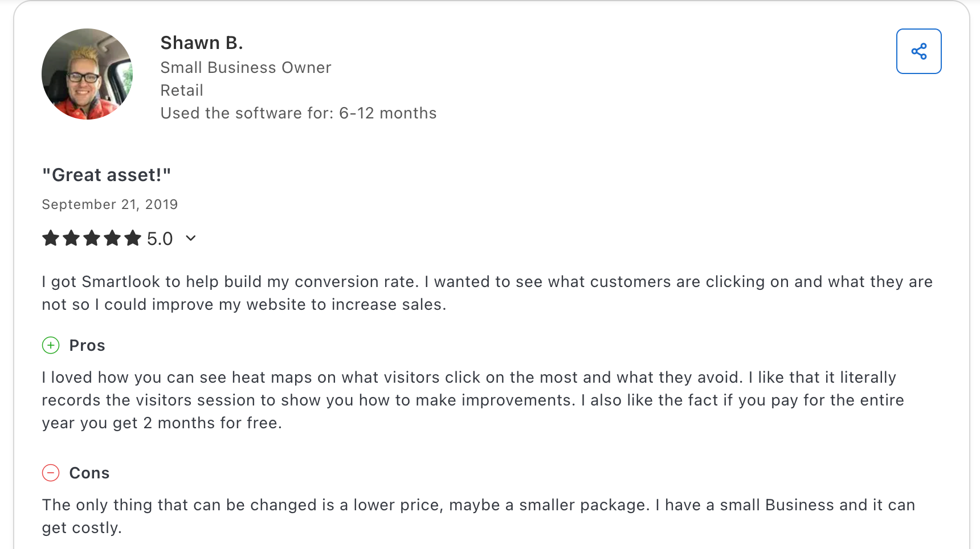Click the Retail industry label
The image size is (980, 549).
[x=182, y=91]
